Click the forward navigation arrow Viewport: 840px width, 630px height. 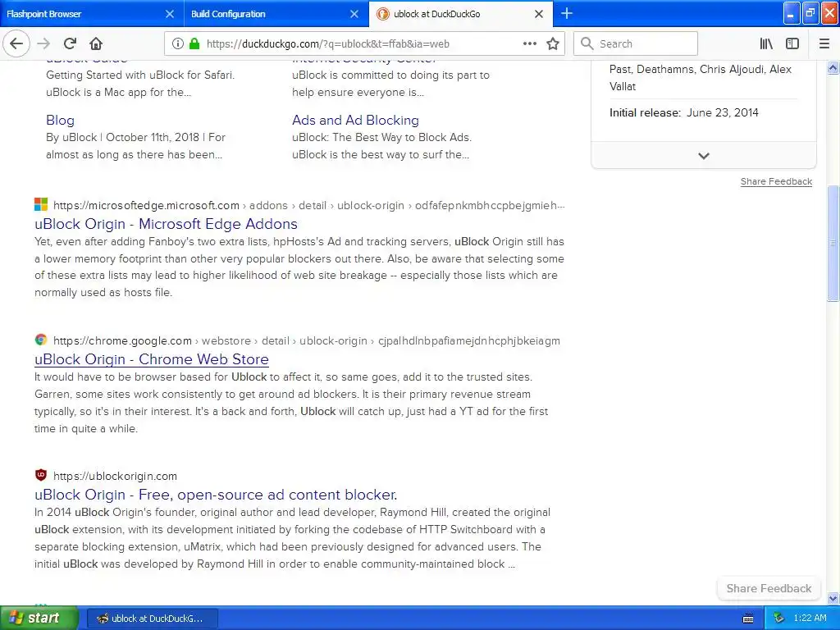coord(43,43)
